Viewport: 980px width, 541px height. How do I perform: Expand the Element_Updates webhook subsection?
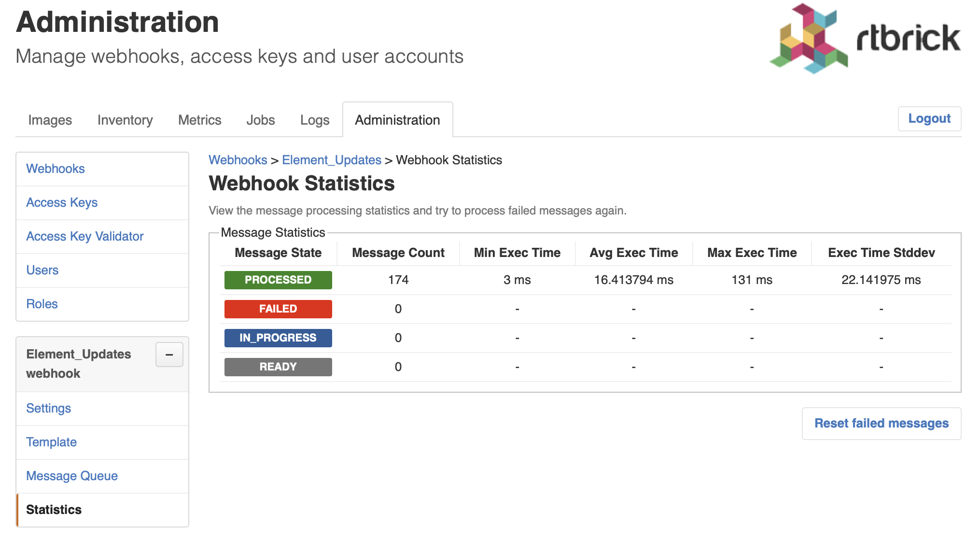click(168, 354)
